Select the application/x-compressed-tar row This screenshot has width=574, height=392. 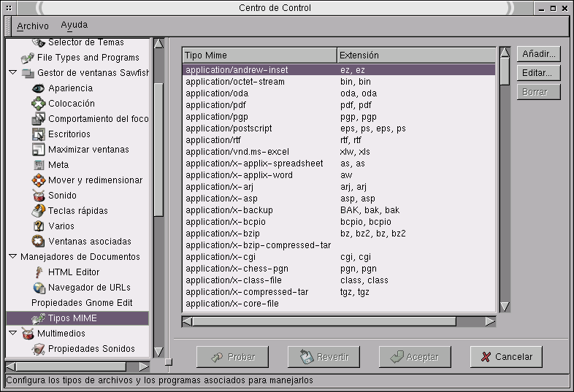[x=339, y=292]
